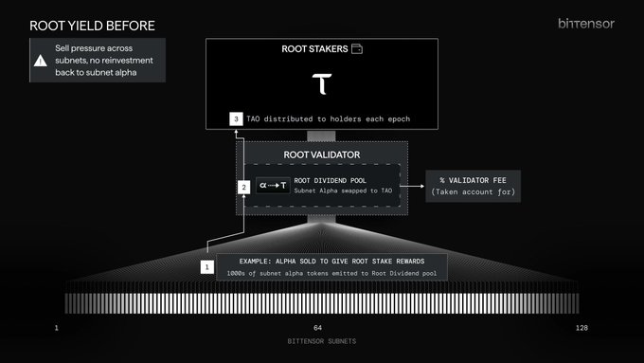Click 'Subnet Alpha swapped to TAO' text
644x363 pixels.
tap(343, 191)
